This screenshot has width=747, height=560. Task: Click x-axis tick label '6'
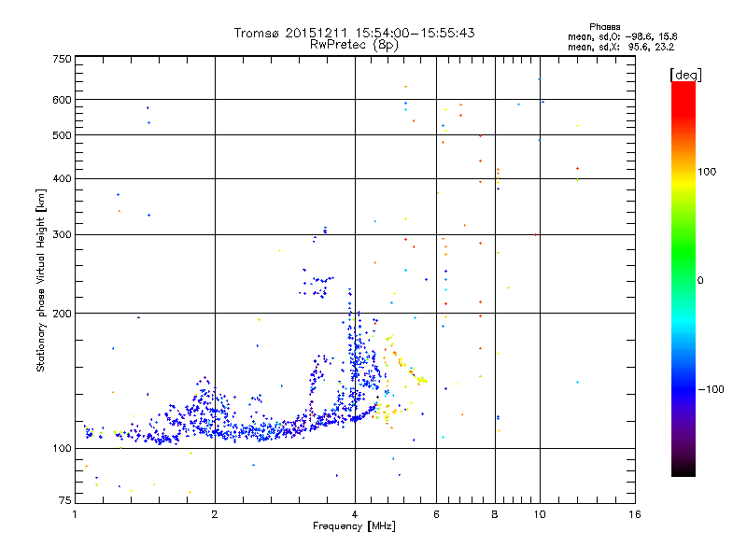(436, 514)
